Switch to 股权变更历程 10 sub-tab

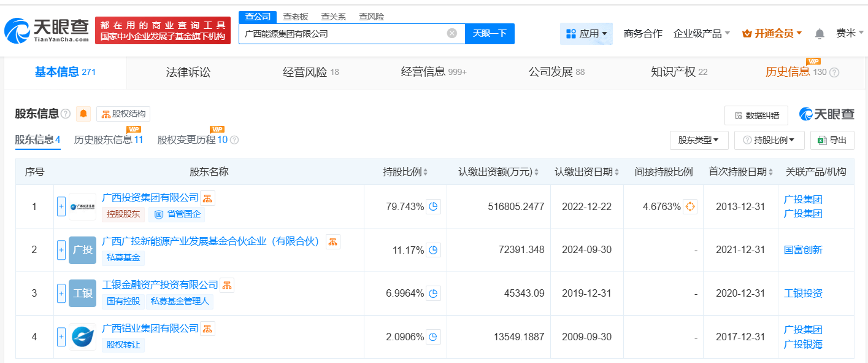click(193, 140)
